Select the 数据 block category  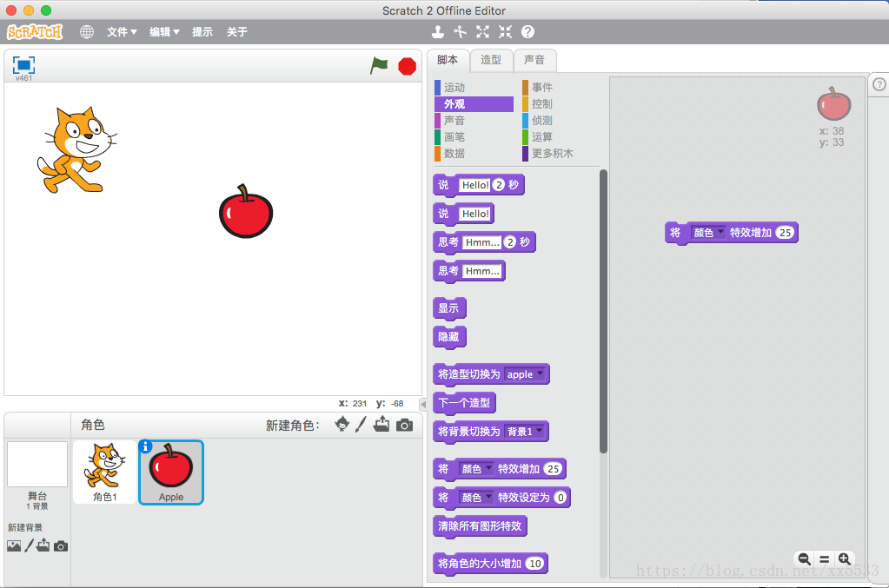(474, 153)
